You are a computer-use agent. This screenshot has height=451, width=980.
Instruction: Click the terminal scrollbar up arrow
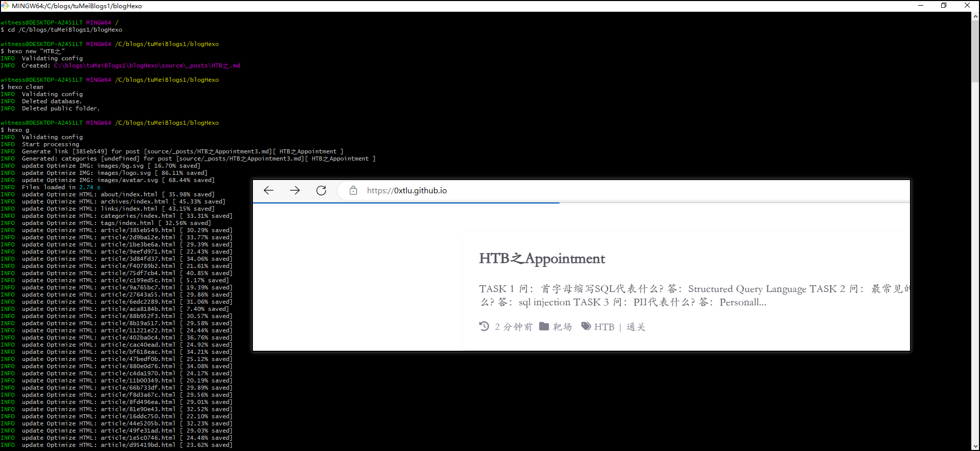point(975,16)
